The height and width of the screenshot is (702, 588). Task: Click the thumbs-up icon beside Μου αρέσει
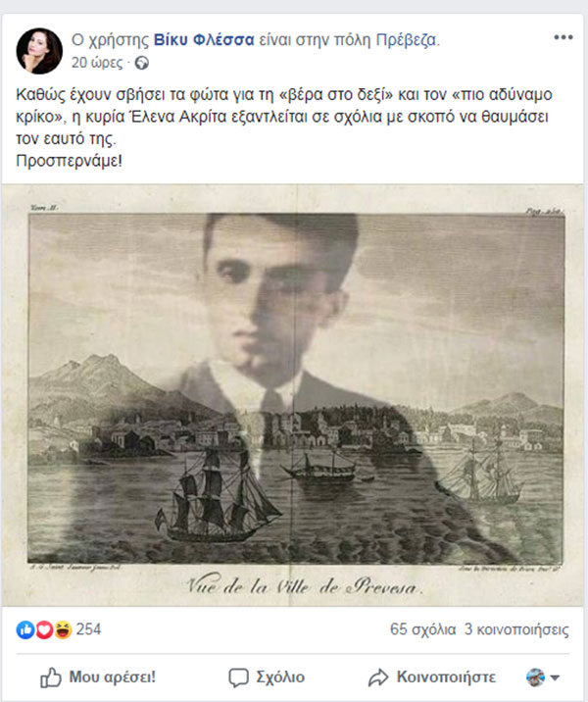[51, 677]
